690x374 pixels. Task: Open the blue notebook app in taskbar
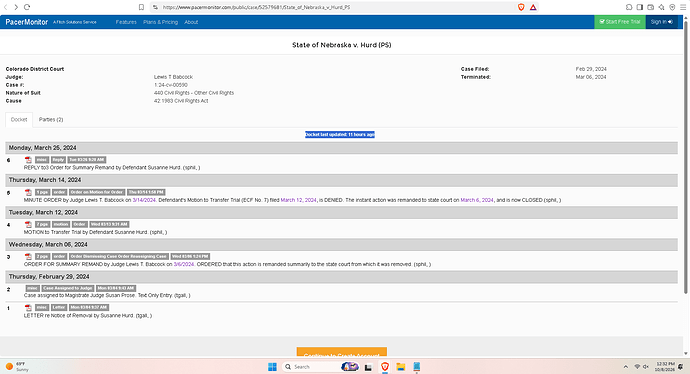pyautogui.click(x=416, y=367)
